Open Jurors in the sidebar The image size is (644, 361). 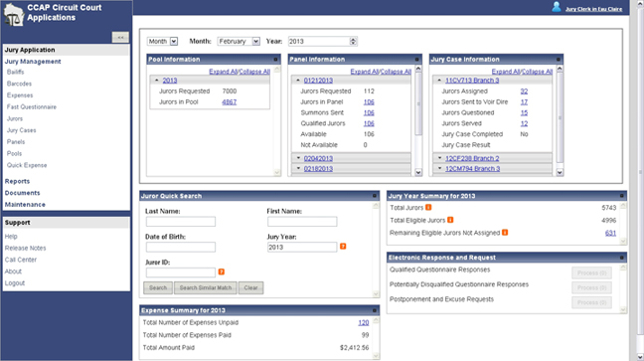15,118
